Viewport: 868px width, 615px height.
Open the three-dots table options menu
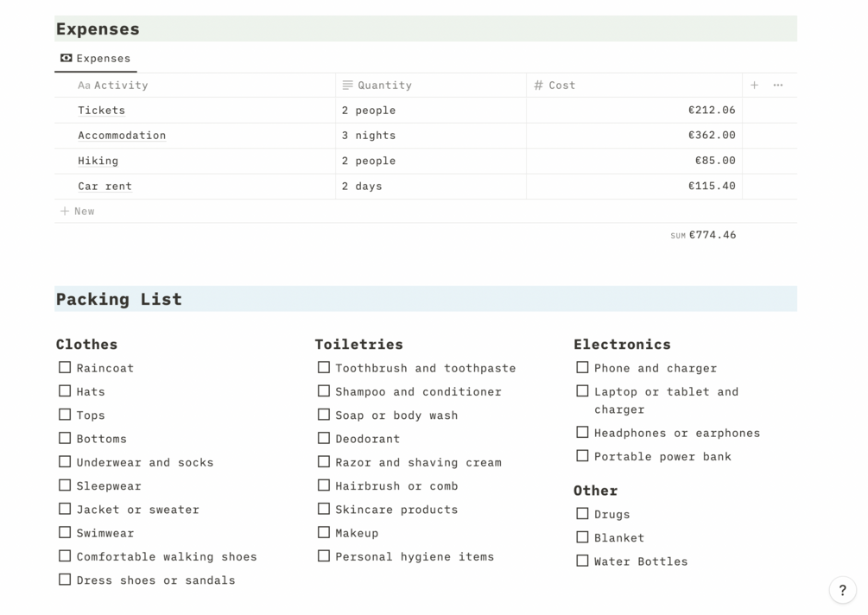778,86
